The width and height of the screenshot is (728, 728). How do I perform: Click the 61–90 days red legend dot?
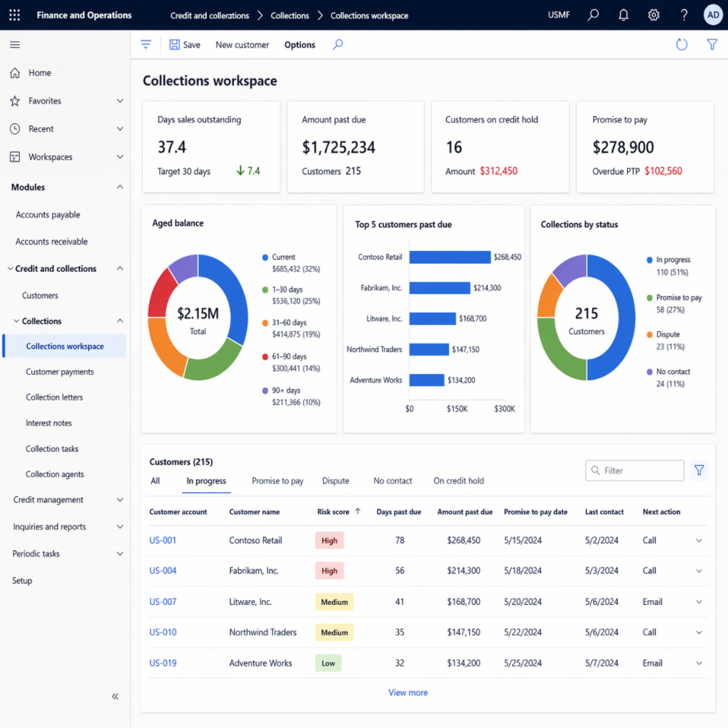click(265, 357)
